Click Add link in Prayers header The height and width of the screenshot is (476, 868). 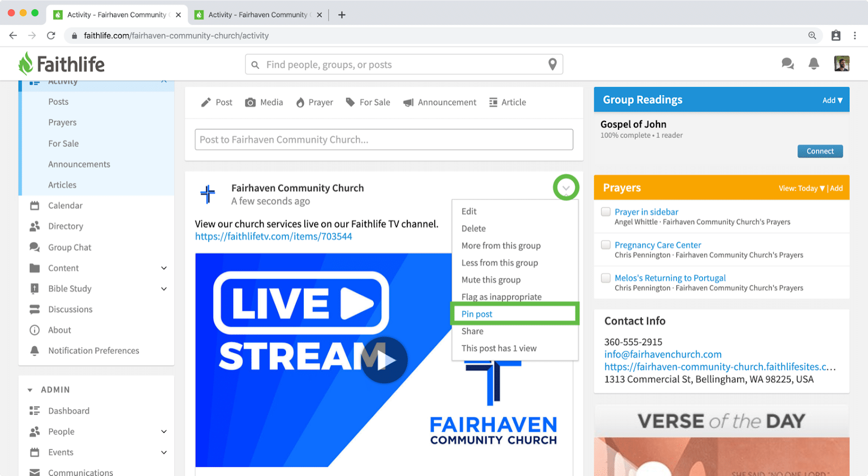(837, 188)
